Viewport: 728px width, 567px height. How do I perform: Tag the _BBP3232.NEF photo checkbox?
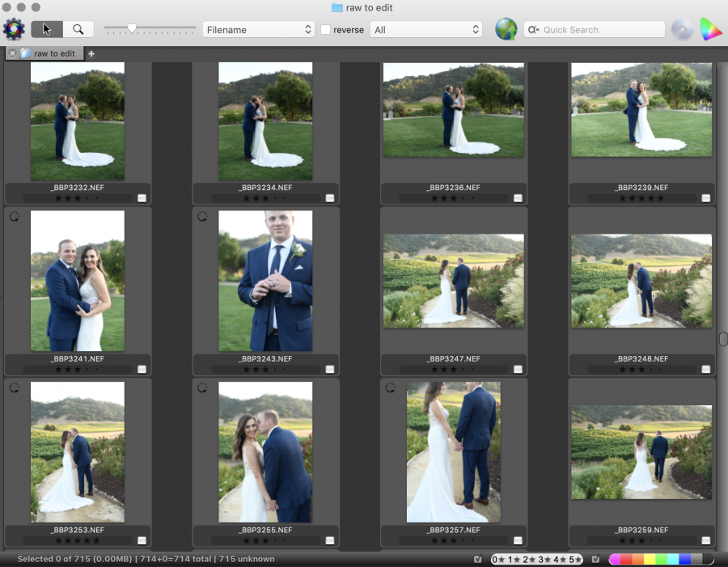[x=142, y=198]
